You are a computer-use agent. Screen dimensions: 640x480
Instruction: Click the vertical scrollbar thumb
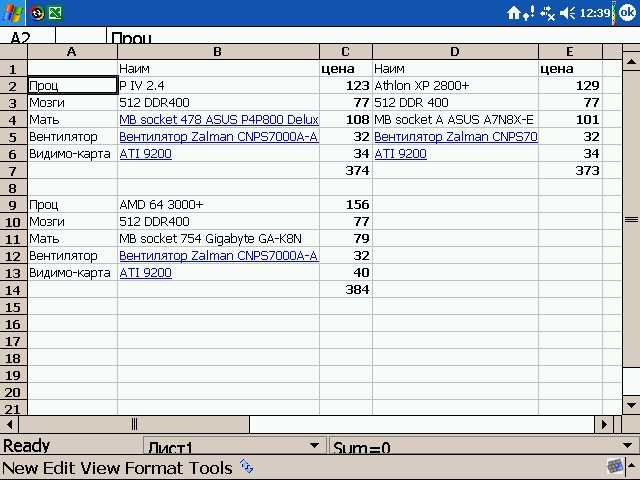(x=631, y=220)
